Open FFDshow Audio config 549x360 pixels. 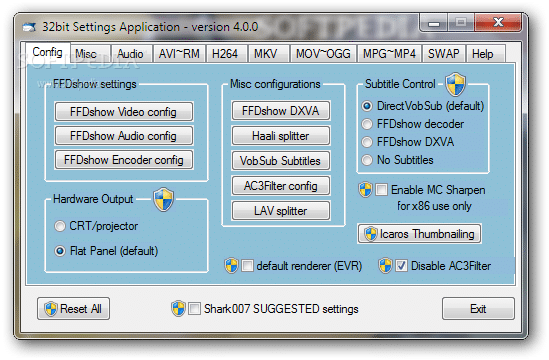point(124,136)
